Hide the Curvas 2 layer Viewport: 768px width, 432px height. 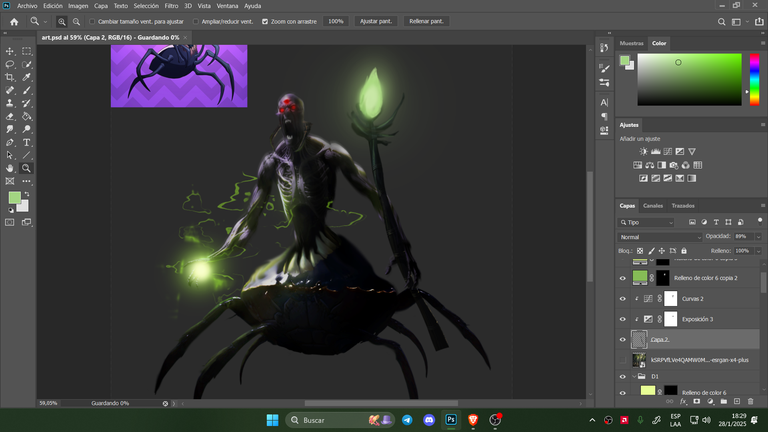(x=623, y=299)
